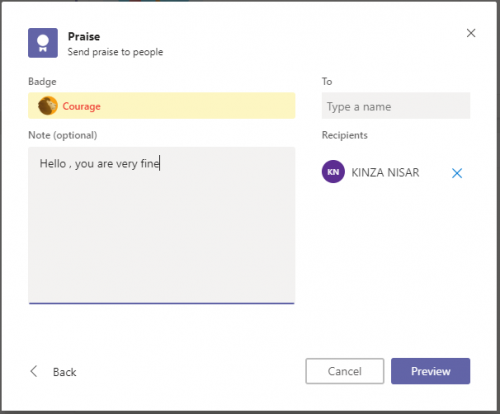Remove recipient KINZA NISAR with blue X
500x414 pixels.
[x=457, y=173]
